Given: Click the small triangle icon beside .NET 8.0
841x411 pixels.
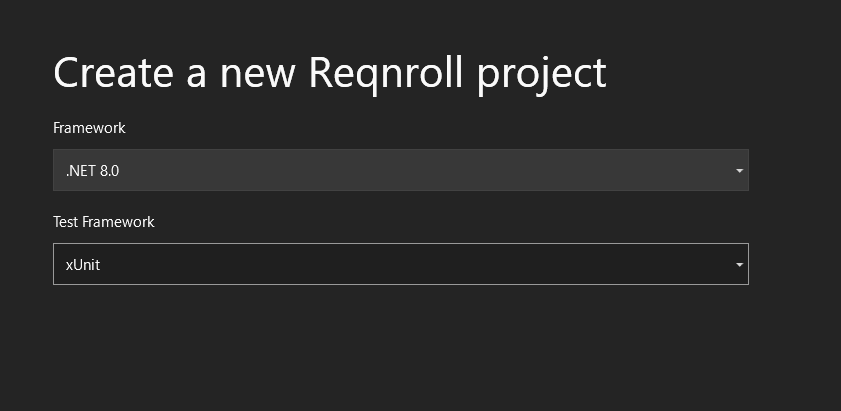Looking at the screenshot, I should coord(739,171).
